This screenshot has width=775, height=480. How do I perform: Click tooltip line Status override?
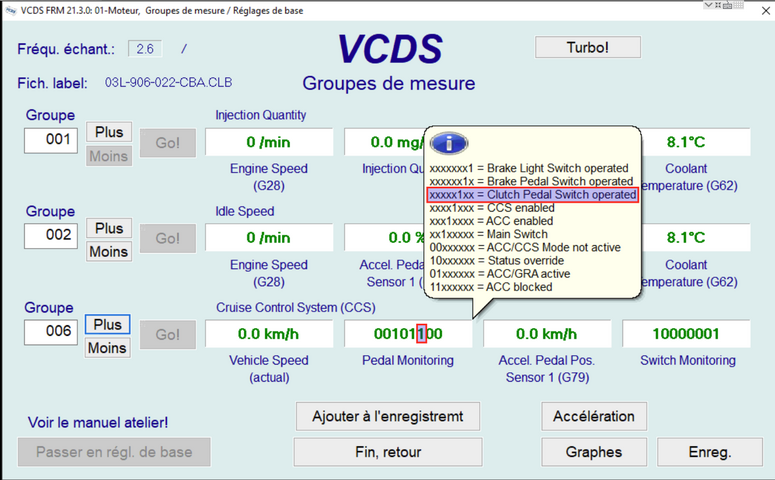pyautogui.click(x=497, y=261)
